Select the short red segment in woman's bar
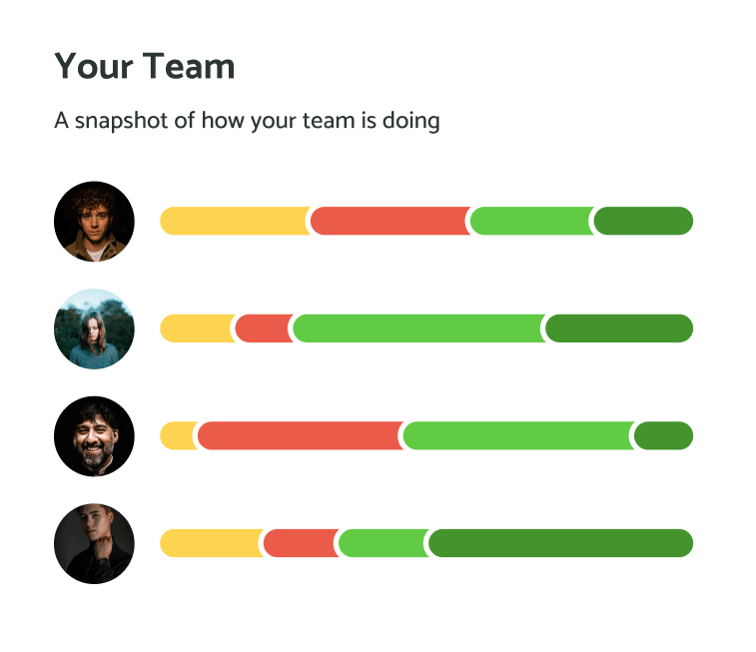This screenshot has width=756, height=652. pos(264,328)
